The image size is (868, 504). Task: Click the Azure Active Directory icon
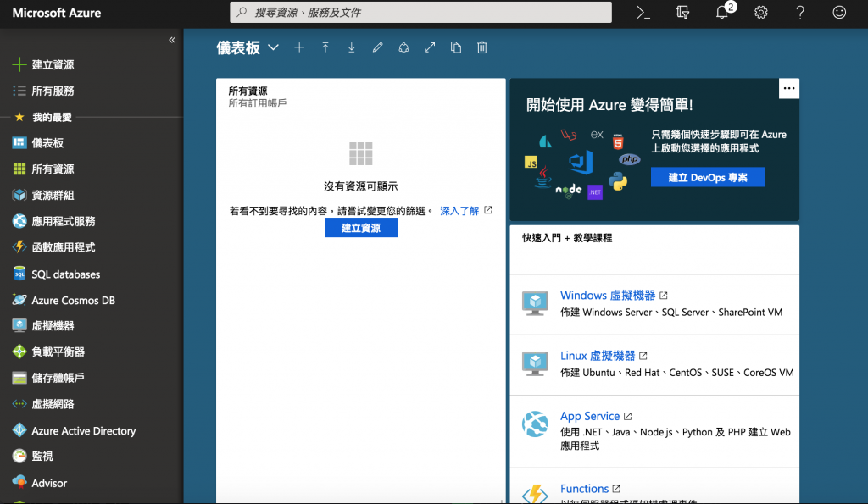19,430
